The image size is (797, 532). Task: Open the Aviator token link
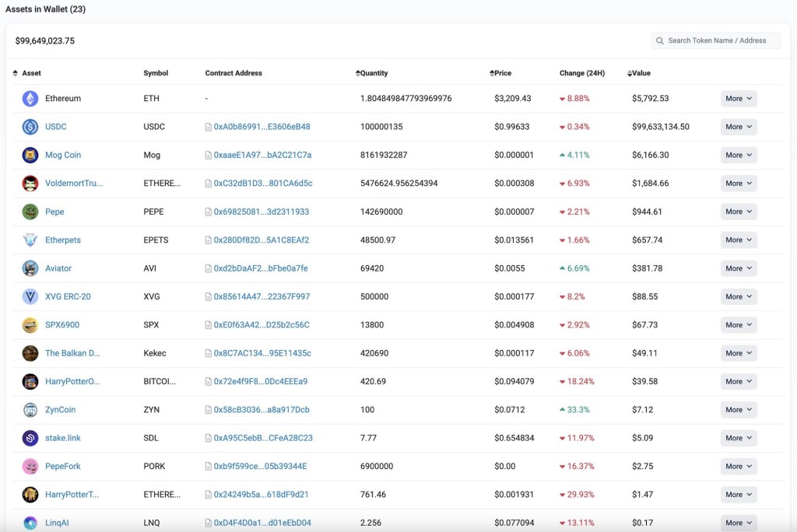click(58, 268)
